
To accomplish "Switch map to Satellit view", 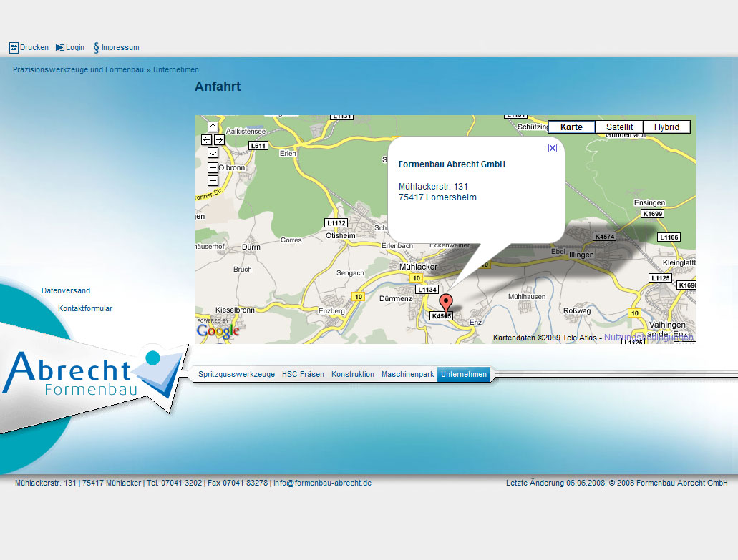I will point(619,127).
